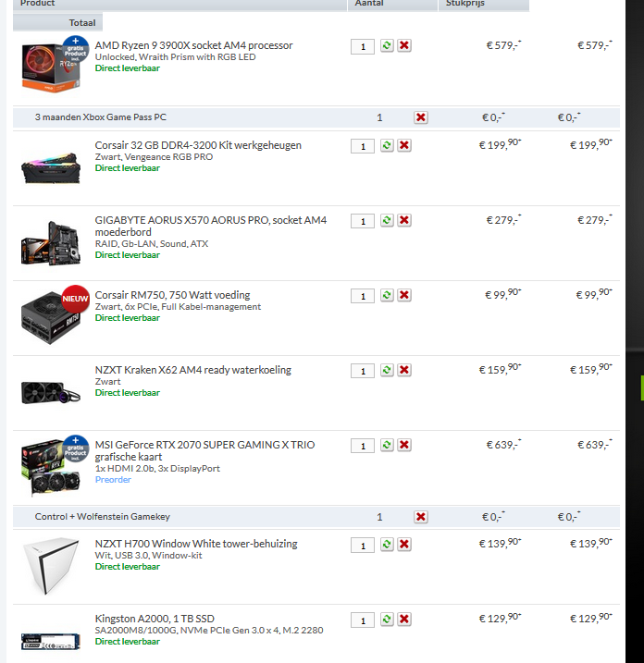644x663 pixels.
Task: Remove NZXT H700 Window White case
Action: [x=404, y=545]
